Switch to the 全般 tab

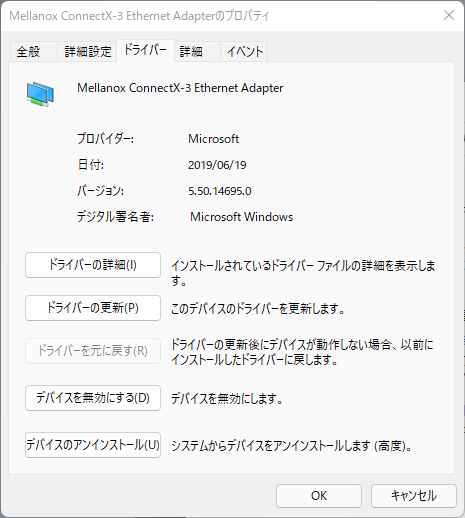tap(33, 52)
